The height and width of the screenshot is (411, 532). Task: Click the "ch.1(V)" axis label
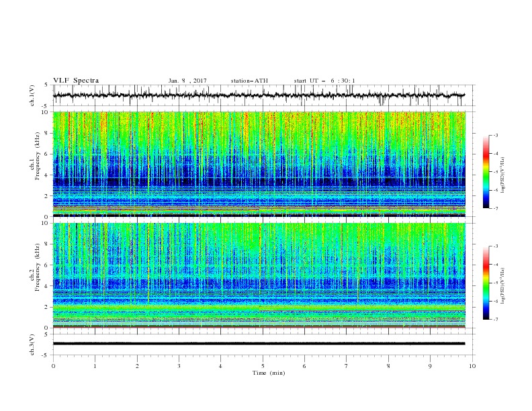pyautogui.click(x=32, y=95)
